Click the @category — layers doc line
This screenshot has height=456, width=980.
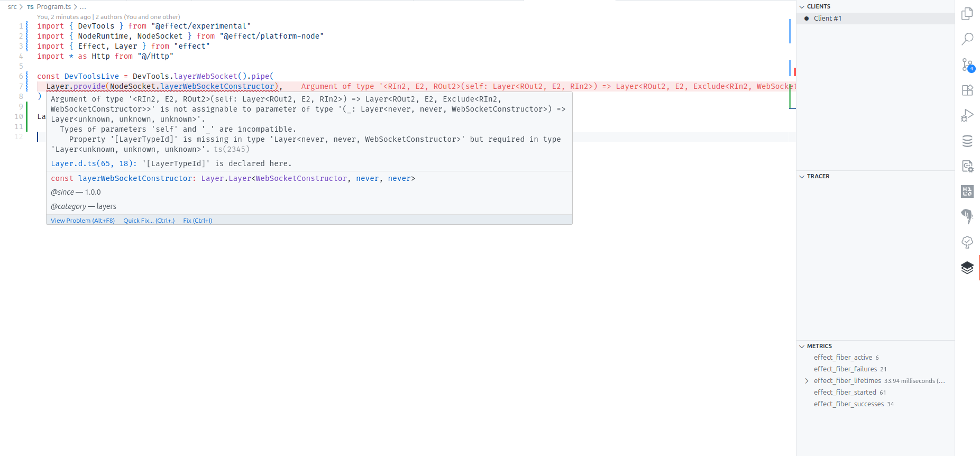pyautogui.click(x=84, y=206)
